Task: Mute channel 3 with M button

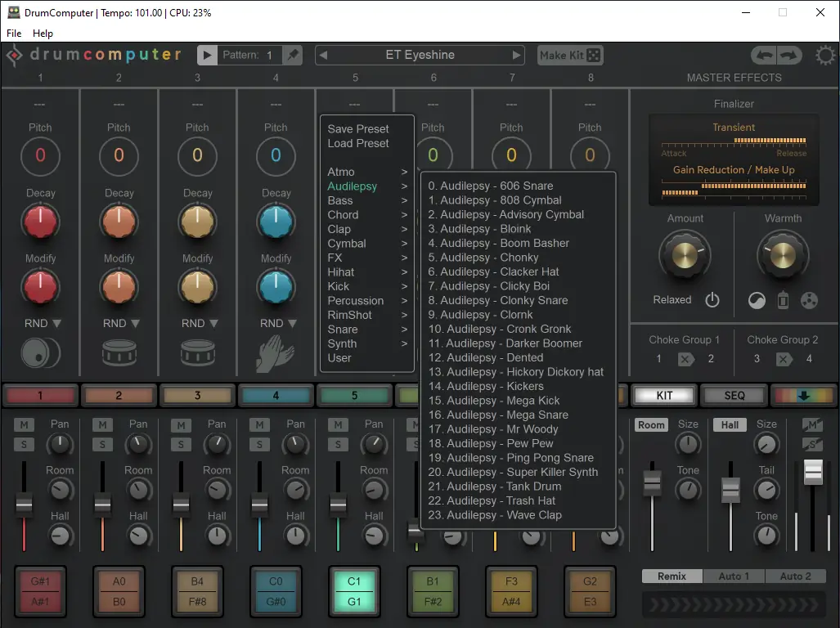Action: coord(181,425)
